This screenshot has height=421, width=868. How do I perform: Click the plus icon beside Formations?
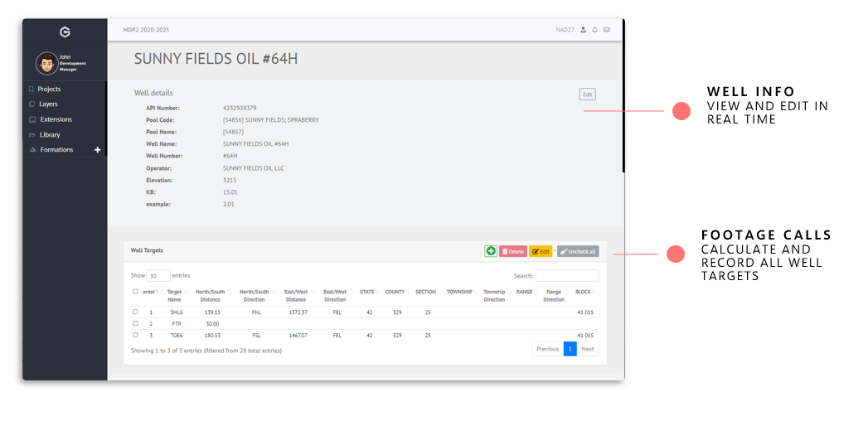[97, 150]
